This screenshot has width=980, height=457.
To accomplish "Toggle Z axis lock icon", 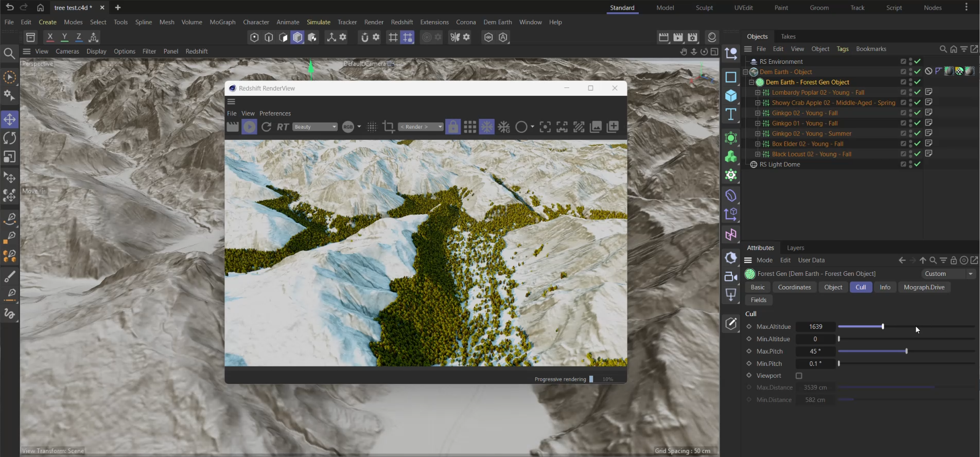I will 79,37.
